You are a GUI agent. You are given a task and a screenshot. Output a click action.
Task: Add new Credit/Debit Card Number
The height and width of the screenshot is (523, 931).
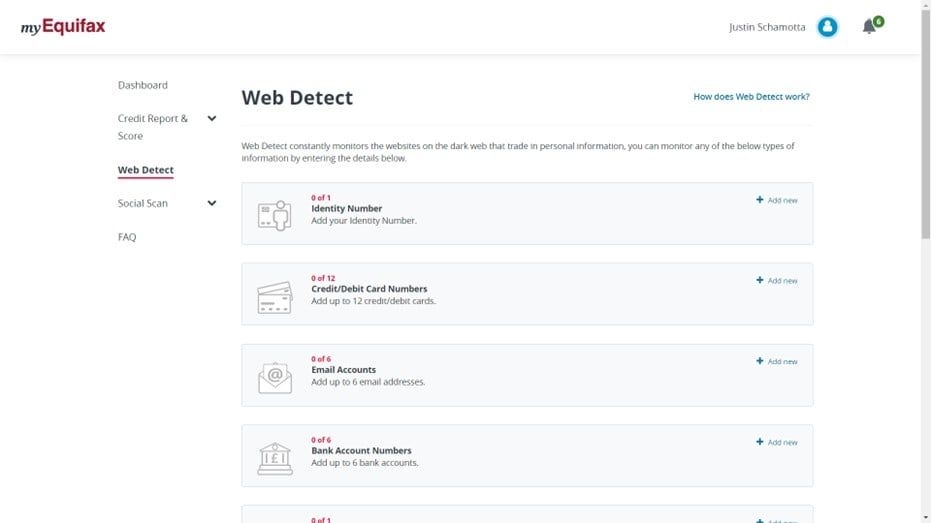777,280
